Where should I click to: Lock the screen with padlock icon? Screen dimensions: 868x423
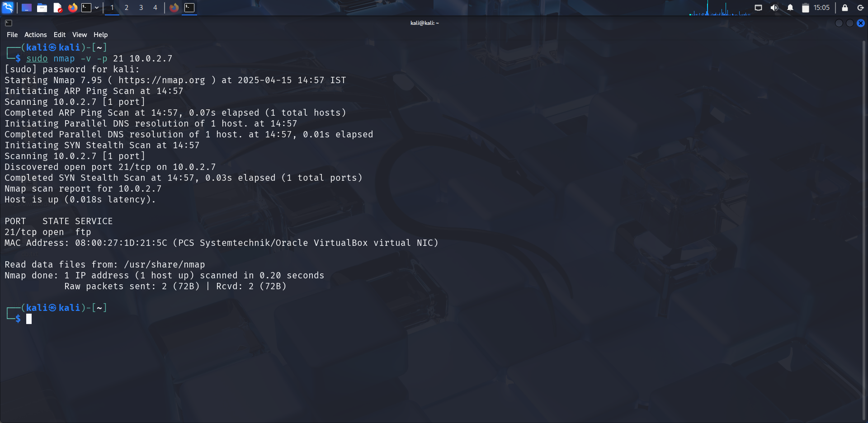(844, 8)
